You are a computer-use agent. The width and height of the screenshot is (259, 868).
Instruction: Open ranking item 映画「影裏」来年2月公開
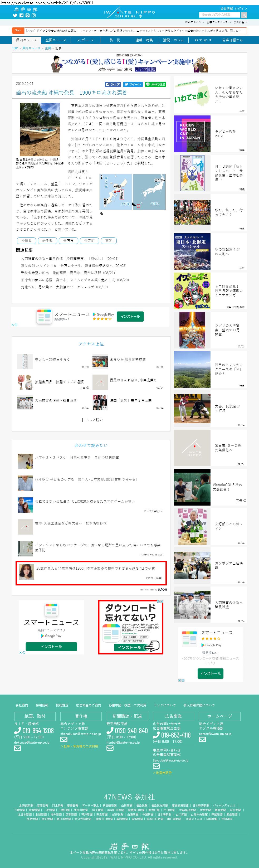click(131, 400)
